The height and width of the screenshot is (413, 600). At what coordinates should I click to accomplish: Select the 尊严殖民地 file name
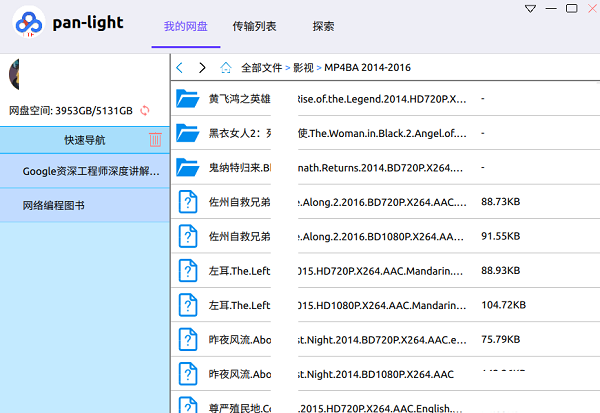[240, 408]
